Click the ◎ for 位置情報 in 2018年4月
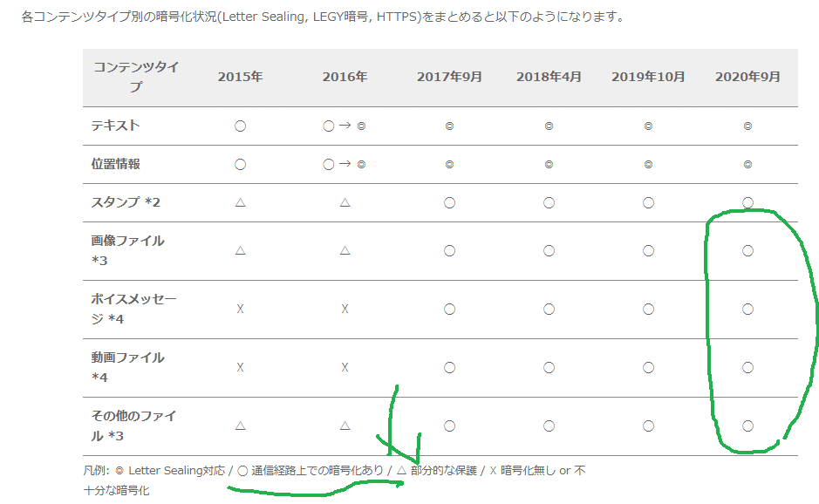This screenshot has width=819, height=504. click(x=548, y=164)
